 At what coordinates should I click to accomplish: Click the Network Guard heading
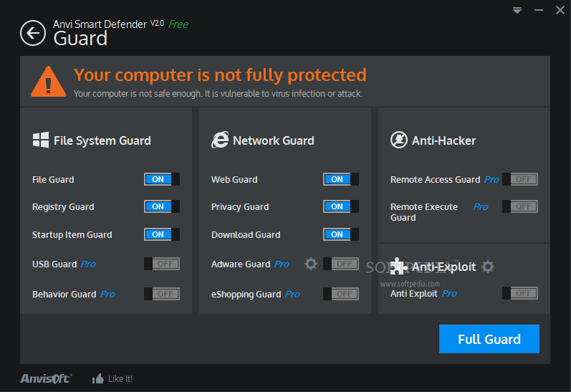pos(274,140)
